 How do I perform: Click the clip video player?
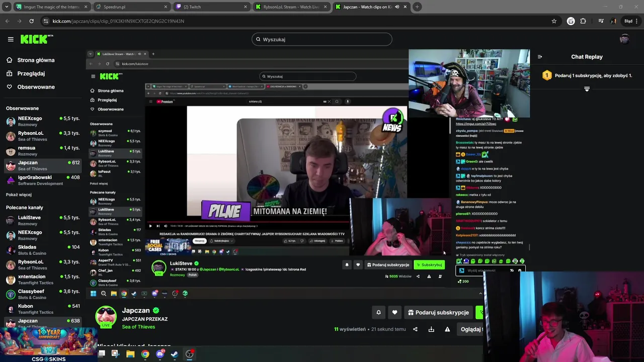tap(307, 173)
